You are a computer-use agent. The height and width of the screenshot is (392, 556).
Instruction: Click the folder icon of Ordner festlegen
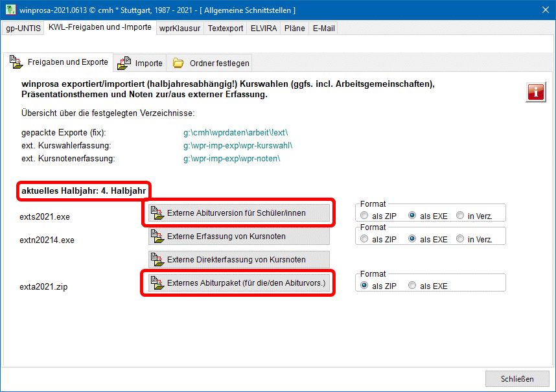(178, 63)
